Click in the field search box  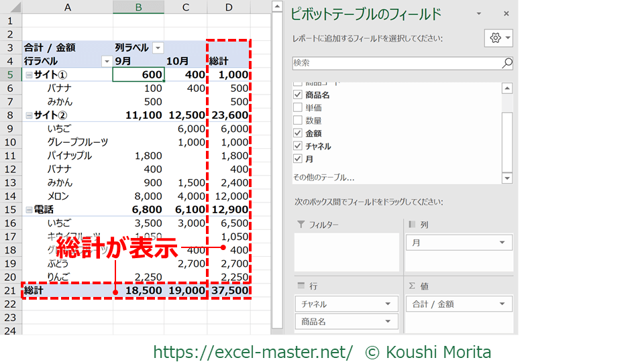[x=396, y=63]
